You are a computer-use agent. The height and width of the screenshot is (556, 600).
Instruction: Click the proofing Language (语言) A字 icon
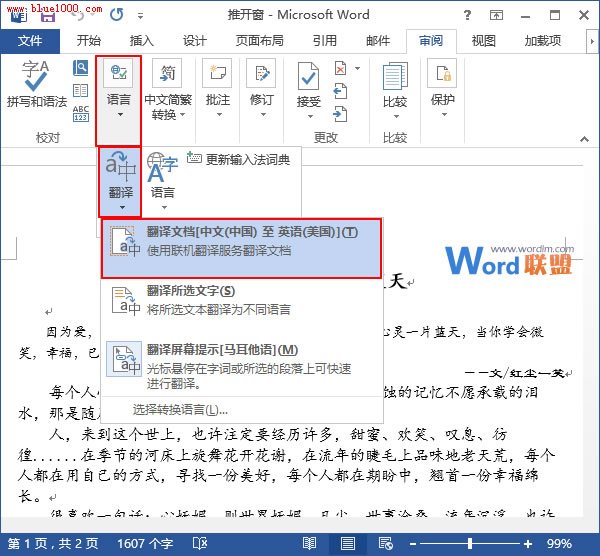(163, 168)
